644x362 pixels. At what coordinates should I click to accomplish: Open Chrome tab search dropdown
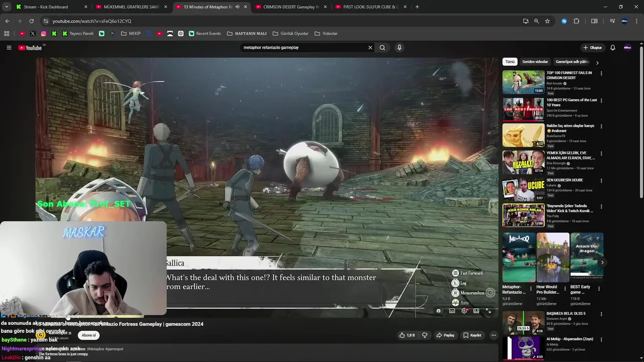tap(7, 7)
